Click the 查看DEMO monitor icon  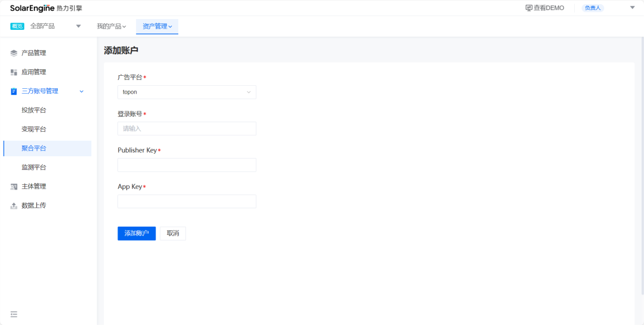pos(528,8)
